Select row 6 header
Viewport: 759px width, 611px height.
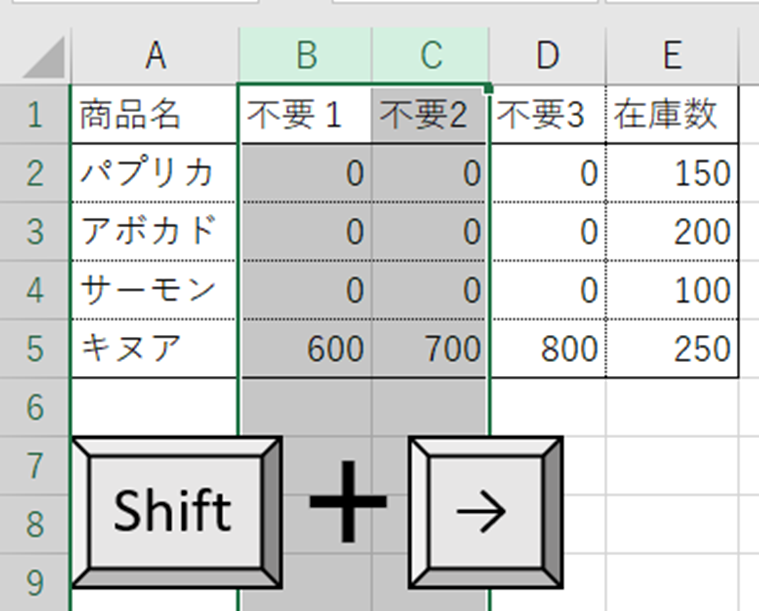pyautogui.click(x=35, y=407)
